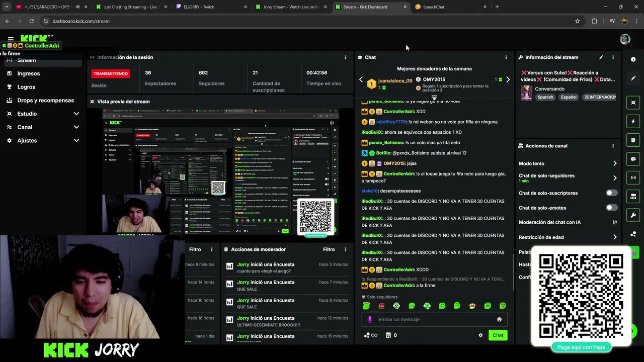Click the Conversando category thumbnail
Image resolution: width=644 pixels, height=362 pixels.
pyautogui.click(x=526, y=93)
